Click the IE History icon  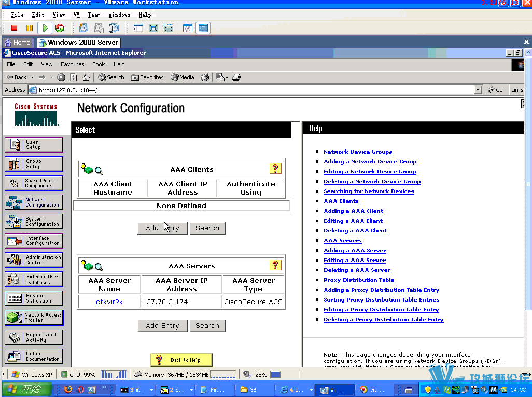[205, 77]
